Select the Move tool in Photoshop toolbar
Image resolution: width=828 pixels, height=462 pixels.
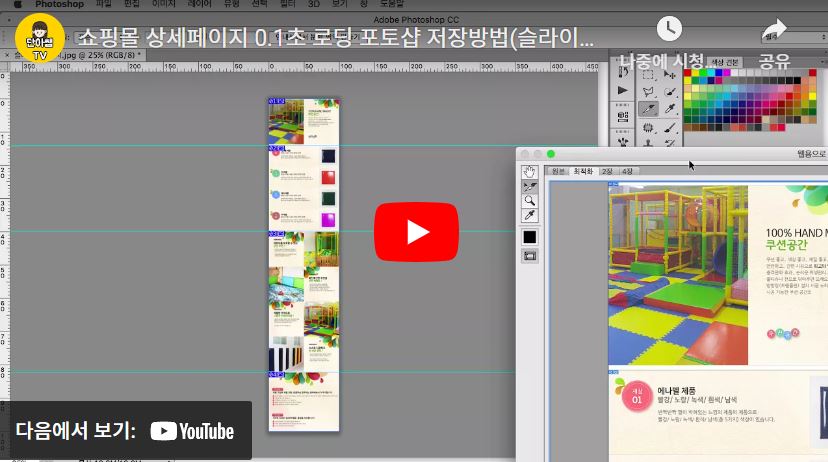click(x=670, y=75)
